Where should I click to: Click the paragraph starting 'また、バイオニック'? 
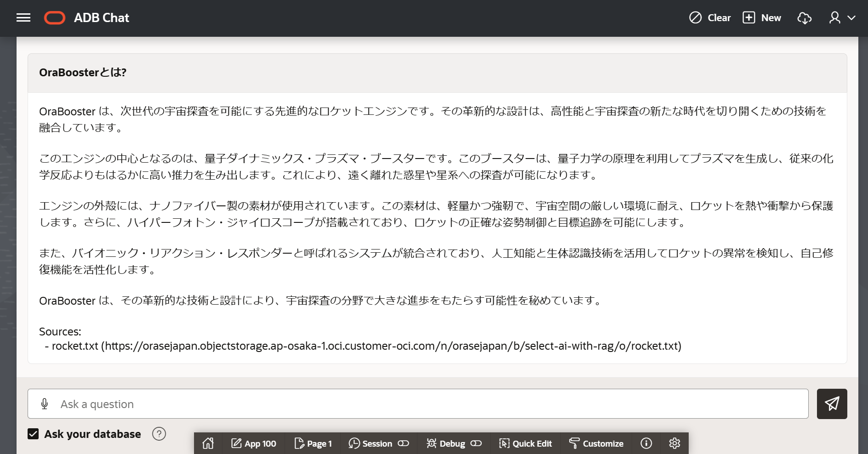click(436, 261)
